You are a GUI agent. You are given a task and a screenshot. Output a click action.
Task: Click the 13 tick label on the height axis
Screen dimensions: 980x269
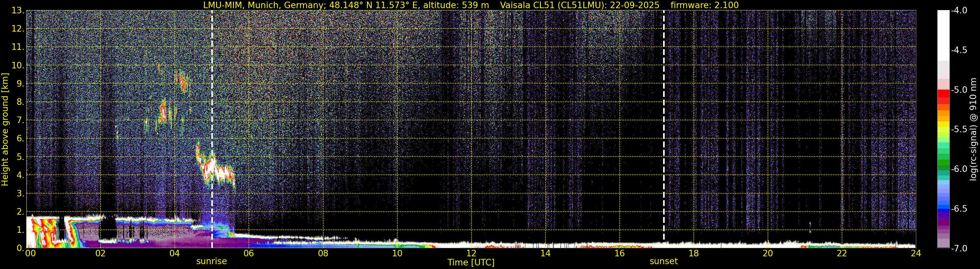click(17, 11)
